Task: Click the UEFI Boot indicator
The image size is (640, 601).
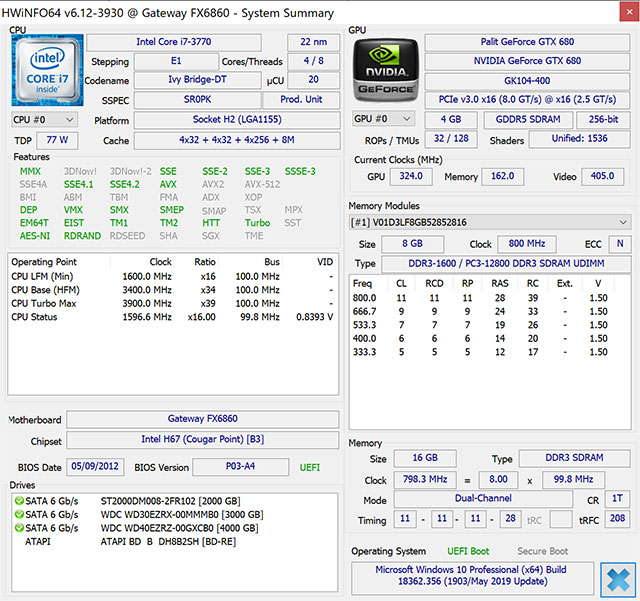Action: (x=468, y=551)
